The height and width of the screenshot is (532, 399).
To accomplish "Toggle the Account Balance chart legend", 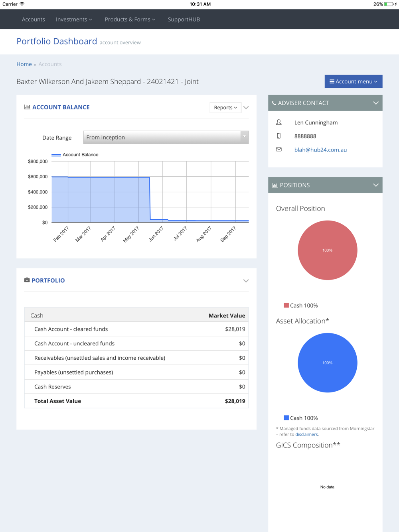I will (75, 155).
